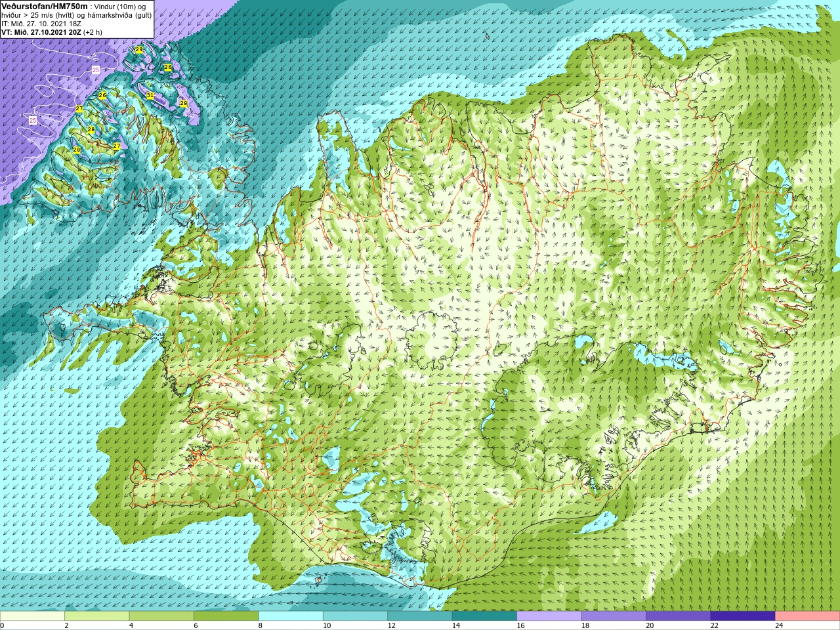
Task: Click the 2–4 m/s light green legend swatch
Action: [96, 616]
